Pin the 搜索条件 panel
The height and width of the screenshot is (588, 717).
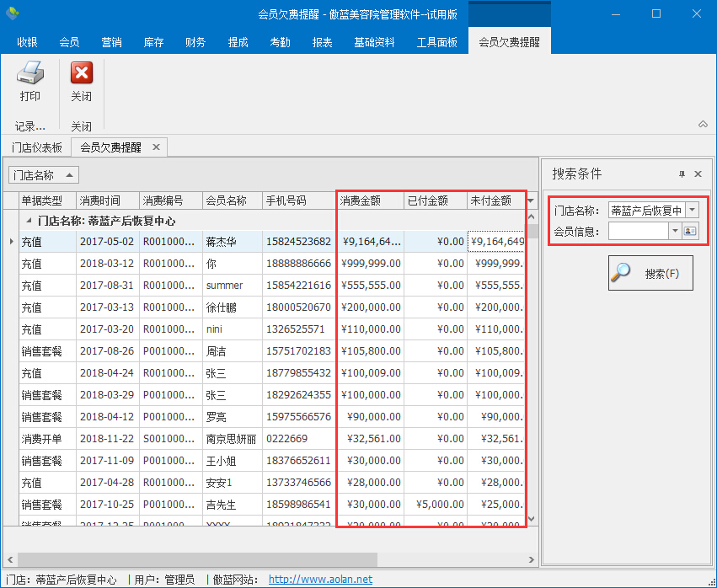[x=682, y=174]
